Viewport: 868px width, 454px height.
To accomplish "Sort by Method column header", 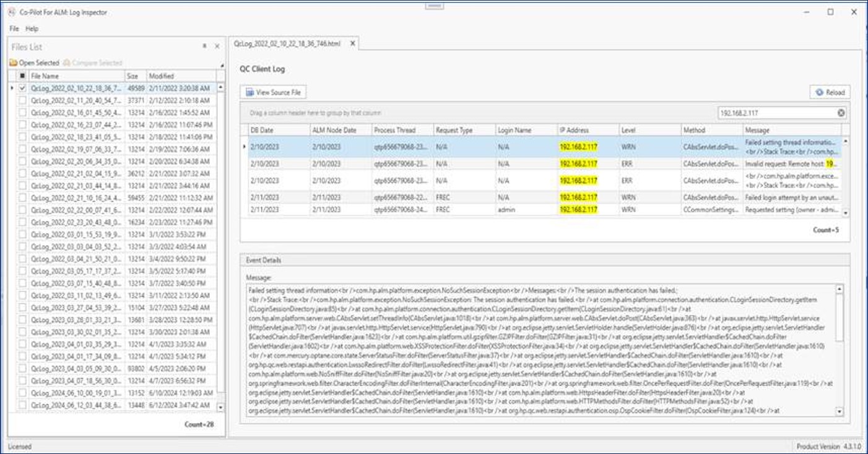I will (711, 131).
